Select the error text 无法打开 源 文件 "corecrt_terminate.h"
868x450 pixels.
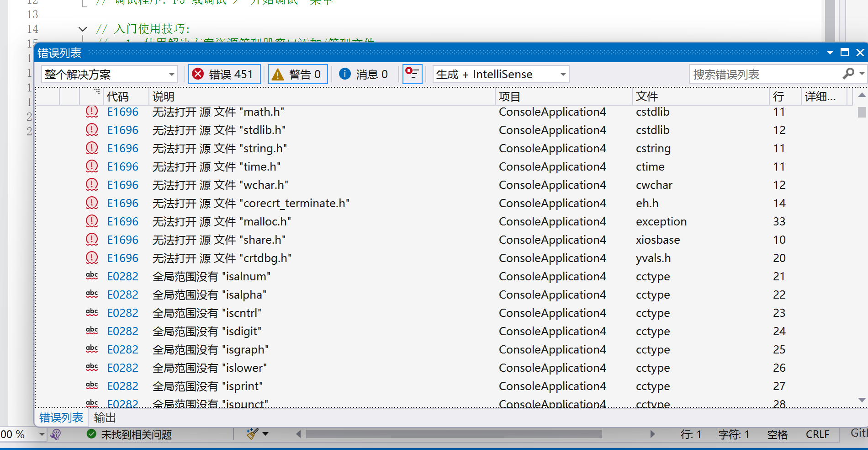(251, 204)
